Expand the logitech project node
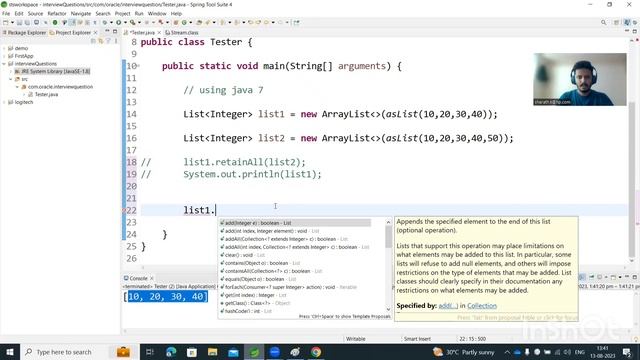640x360 pixels. point(4,102)
